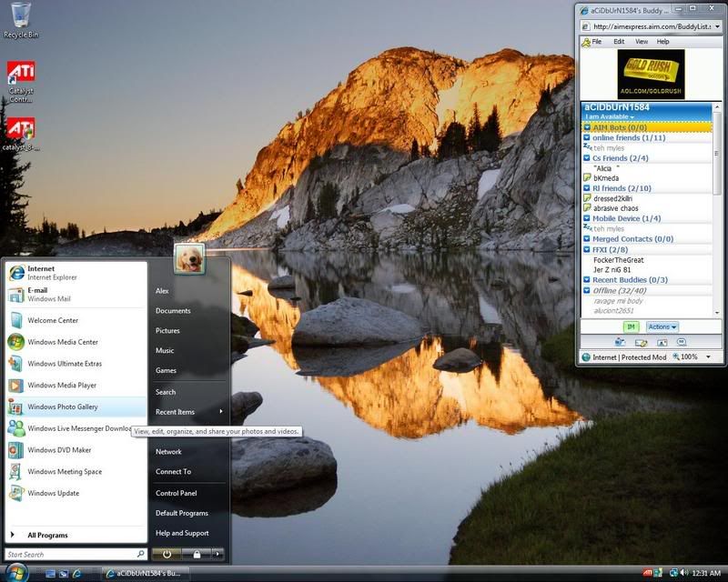Viewport: 728px width, 582px height.
Task: Collapse the online friends (1/11) group
Action: click(587, 138)
